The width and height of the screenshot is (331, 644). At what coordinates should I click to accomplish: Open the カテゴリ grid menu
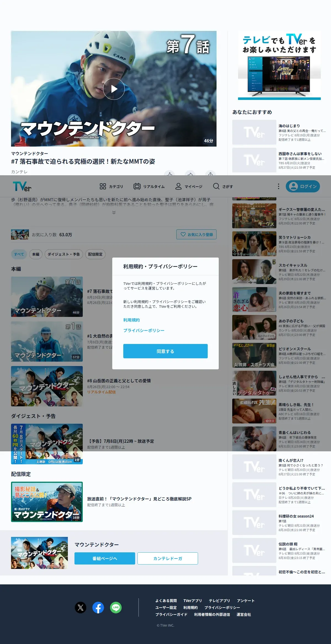(x=111, y=187)
